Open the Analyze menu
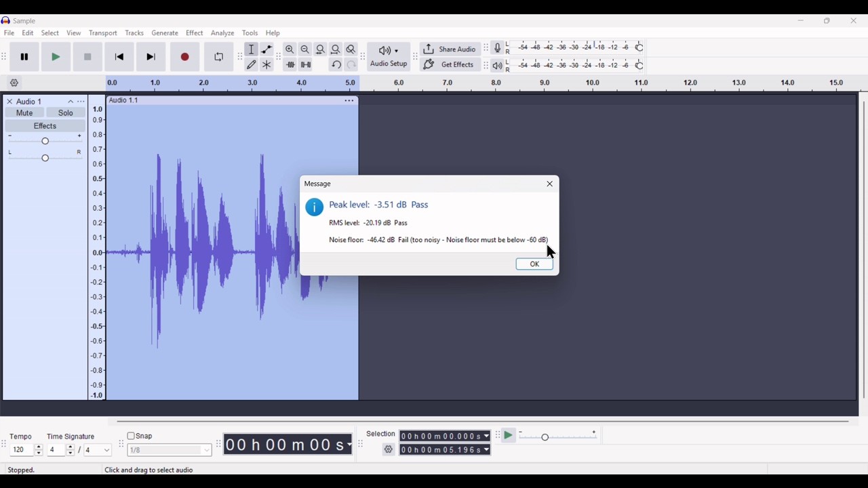 (222, 33)
